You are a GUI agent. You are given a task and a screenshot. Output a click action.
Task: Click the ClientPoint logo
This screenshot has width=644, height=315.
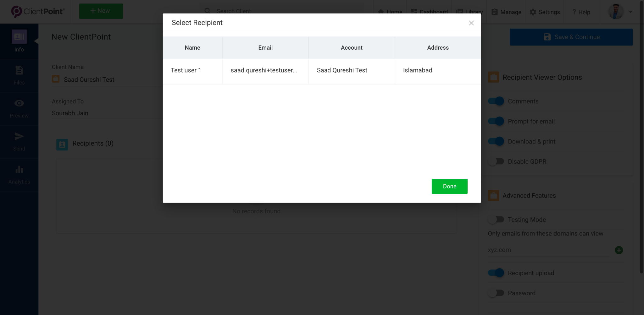click(x=38, y=11)
